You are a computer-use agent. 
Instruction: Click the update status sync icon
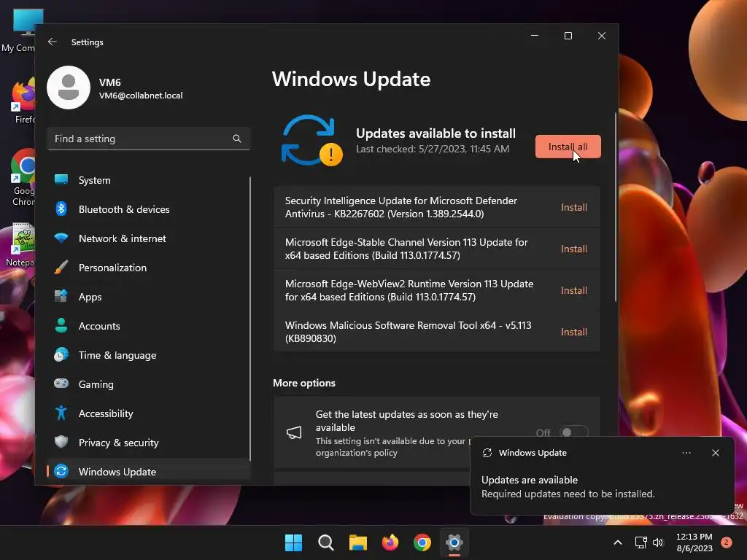pos(311,141)
